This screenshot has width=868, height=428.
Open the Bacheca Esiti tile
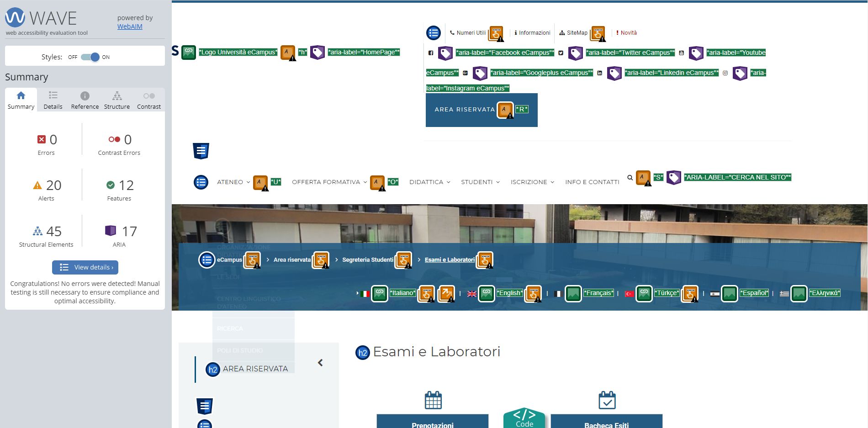pos(607,421)
